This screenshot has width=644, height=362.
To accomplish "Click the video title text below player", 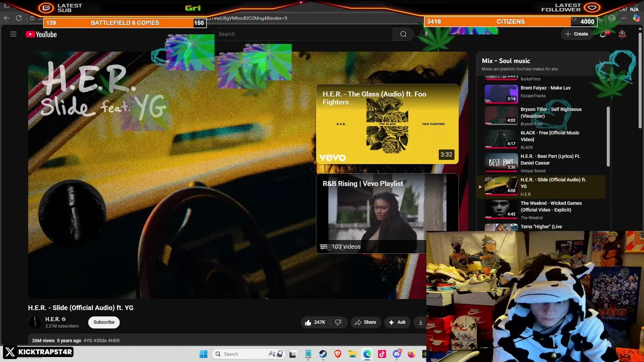I will tap(80, 308).
